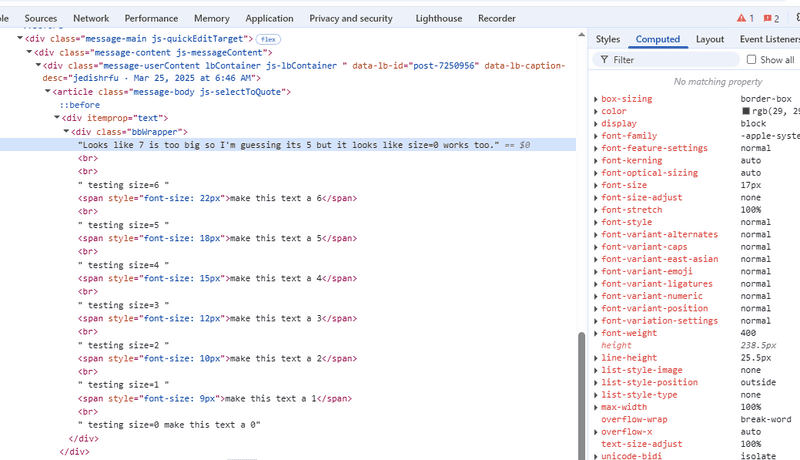The width and height of the screenshot is (800, 460).
Task: Open Privacy and security tab
Action: pyautogui.click(x=351, y=18)
